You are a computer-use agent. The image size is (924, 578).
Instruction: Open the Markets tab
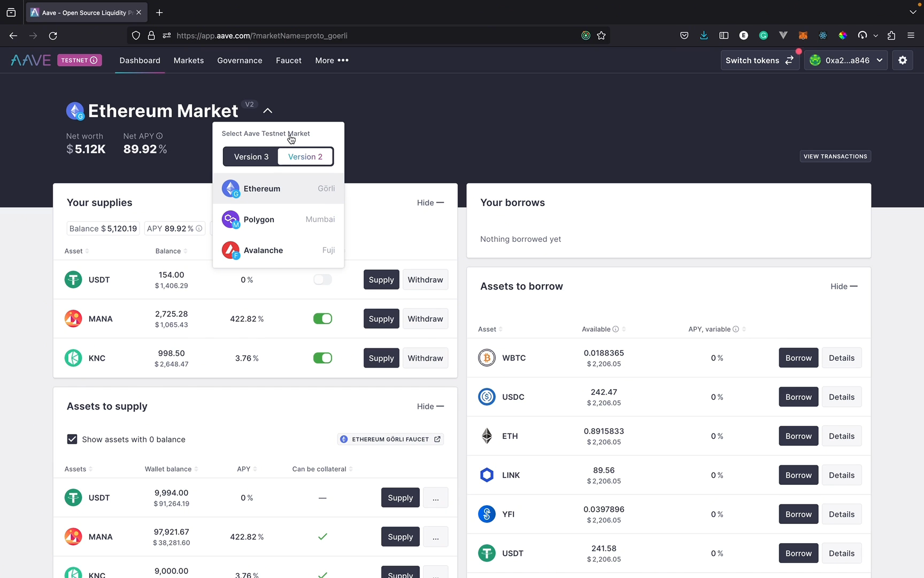(189, 60)
